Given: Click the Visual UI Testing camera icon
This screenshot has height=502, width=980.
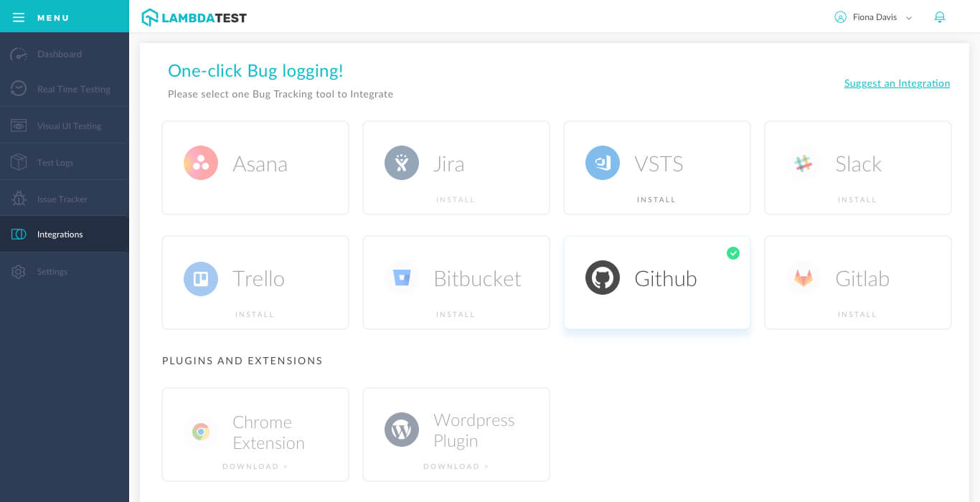Looking at the screenshot, I should (x=18, y=125).
